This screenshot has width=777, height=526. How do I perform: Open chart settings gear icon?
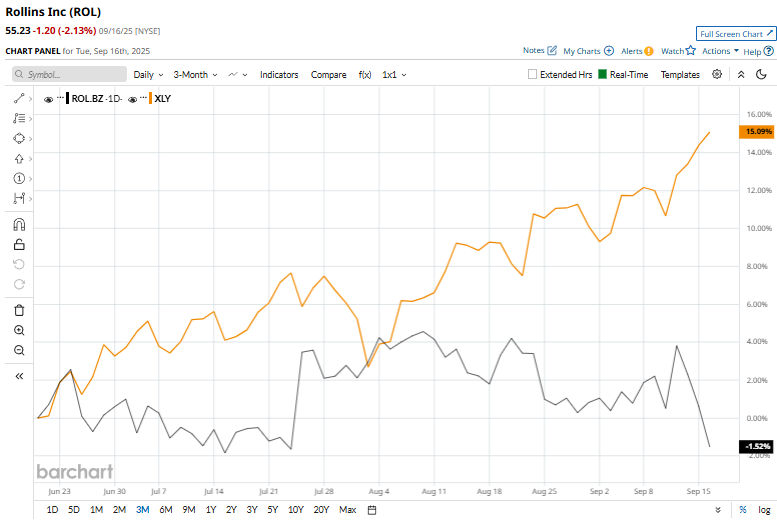(717, 74)
